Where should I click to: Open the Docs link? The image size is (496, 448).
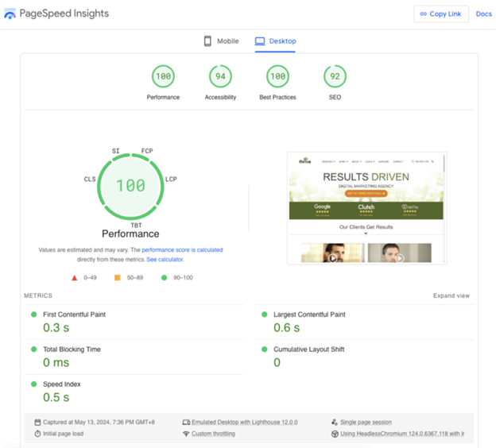pos(483,14)
